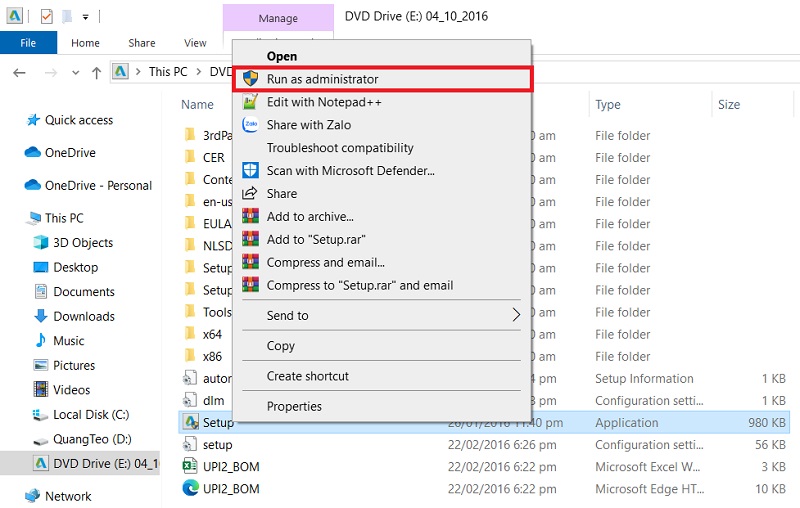This screenshot has height=508, width=800.
Task: Switch to the Share ribbon tab
Action: pyautogui.click(x=141, y=43)
